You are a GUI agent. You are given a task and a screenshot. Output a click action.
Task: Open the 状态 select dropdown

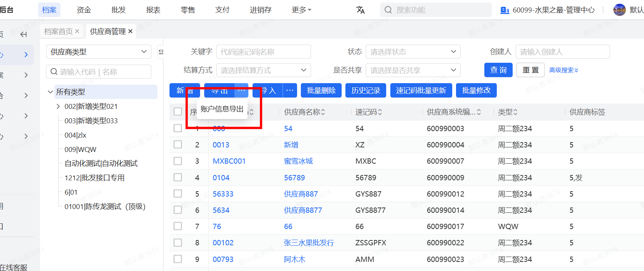coord(413,52)
